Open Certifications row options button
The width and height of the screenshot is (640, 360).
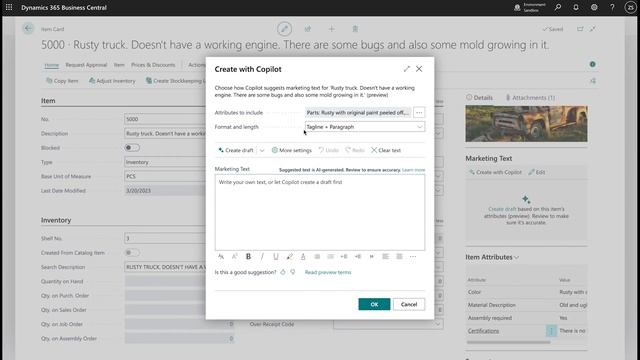(x=551, y=331)
